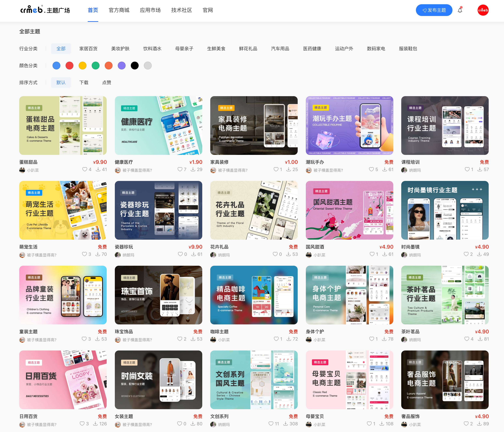The image size is (504, 432).
Task: Click the 发布主题 button
Action: point(434,10)
